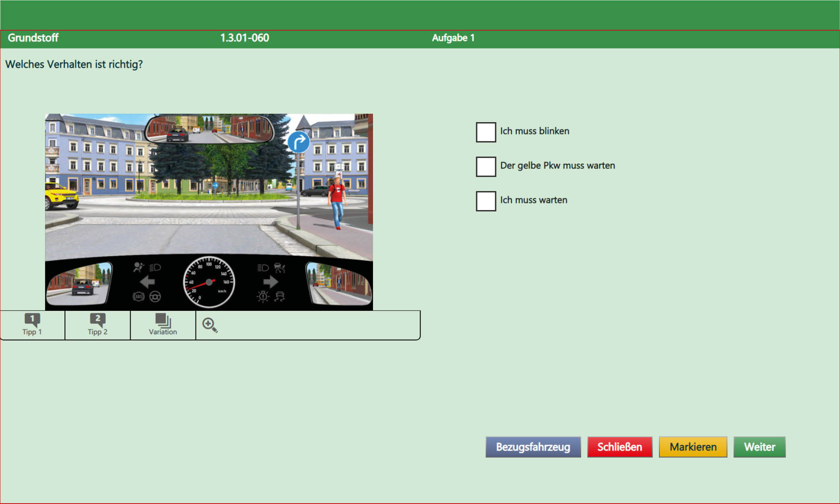This screenshot has width=840, height=504.
Task: Tick the 'Ich muss warten' checkbox
Action: pos(486,201)
